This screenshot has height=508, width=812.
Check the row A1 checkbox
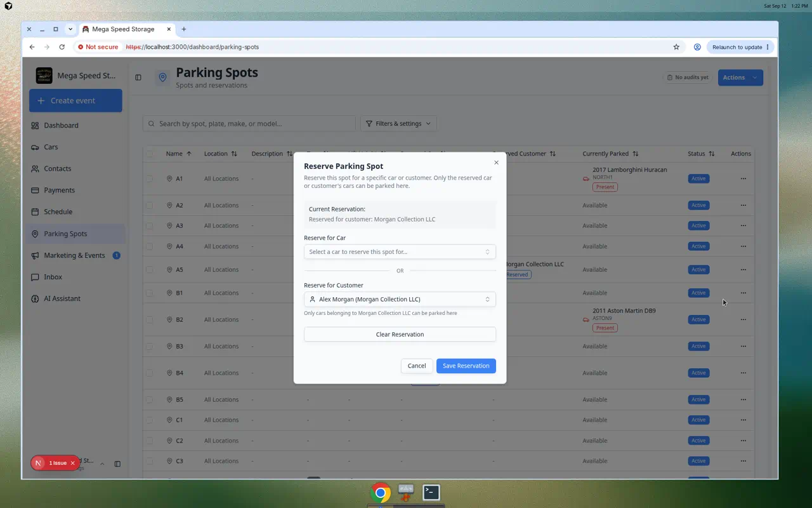(x=150, y=178)
